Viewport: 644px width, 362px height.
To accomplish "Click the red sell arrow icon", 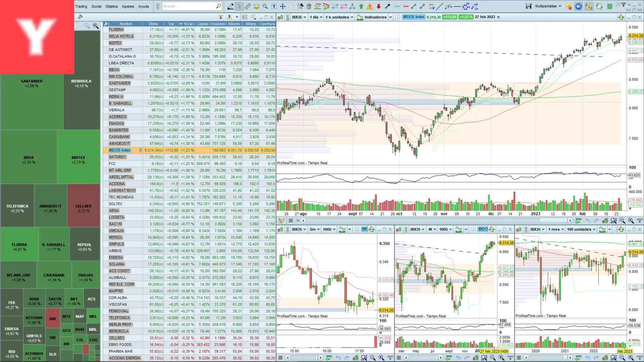I will (379, 6).
